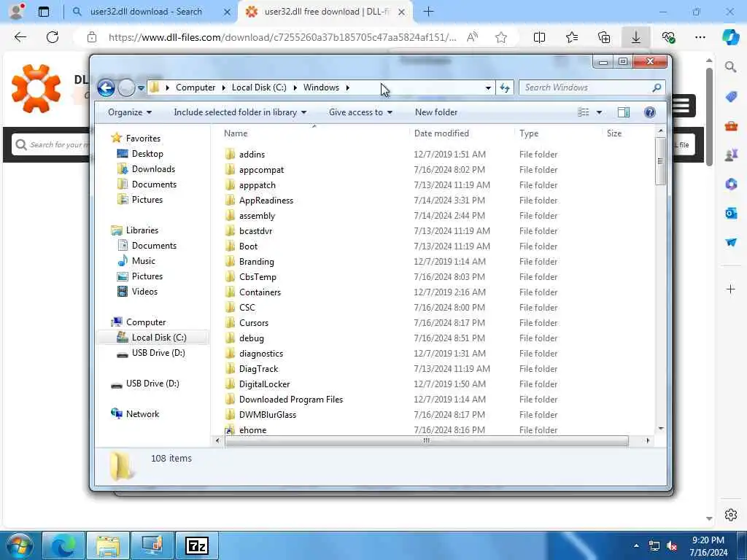The height and width of the screenshot is (560, 747).
Task: Select Computer in the address breadcrumb
Action: tap(196, 87)
